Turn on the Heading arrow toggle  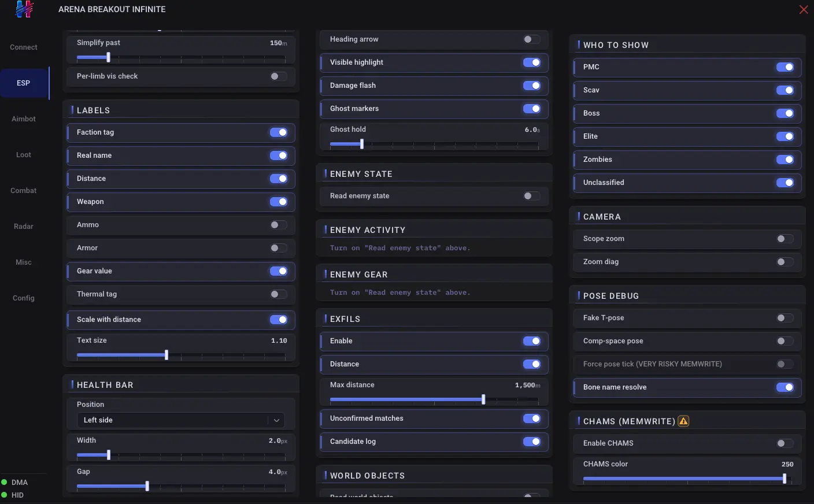pyautogui.click(x=532, y=39)
